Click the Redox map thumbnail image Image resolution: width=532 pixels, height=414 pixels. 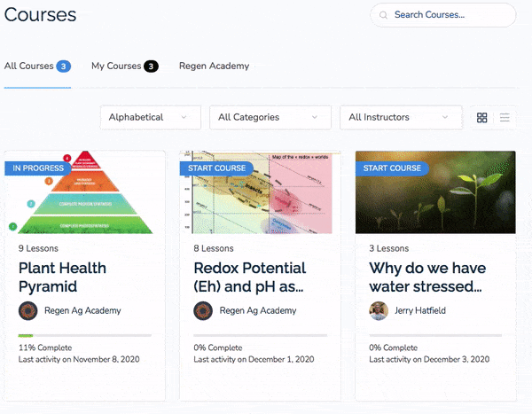click(260, 192)
